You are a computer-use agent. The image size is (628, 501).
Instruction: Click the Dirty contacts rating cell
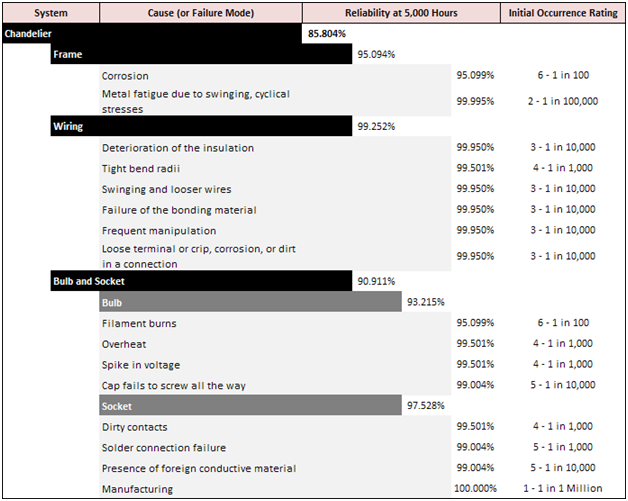point(563,427)
